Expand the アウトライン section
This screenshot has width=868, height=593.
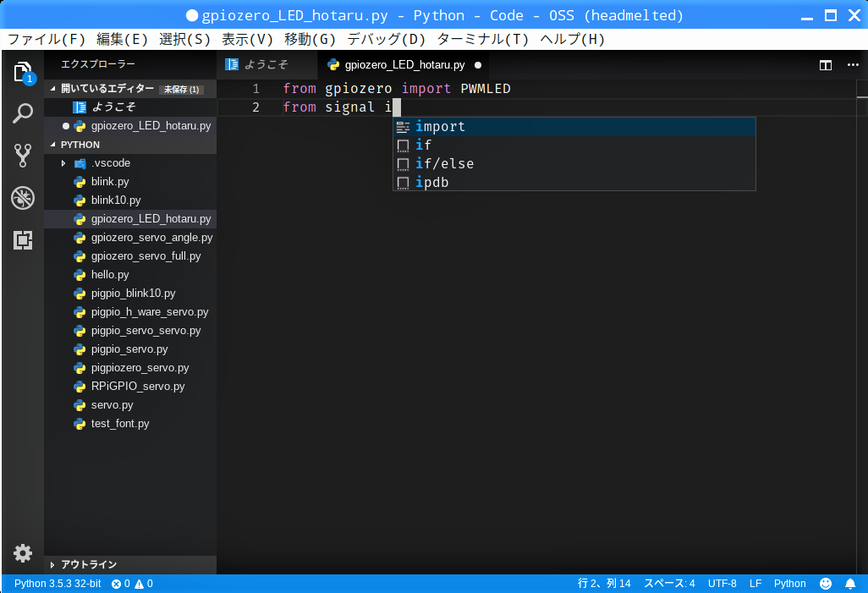[52, 565]
